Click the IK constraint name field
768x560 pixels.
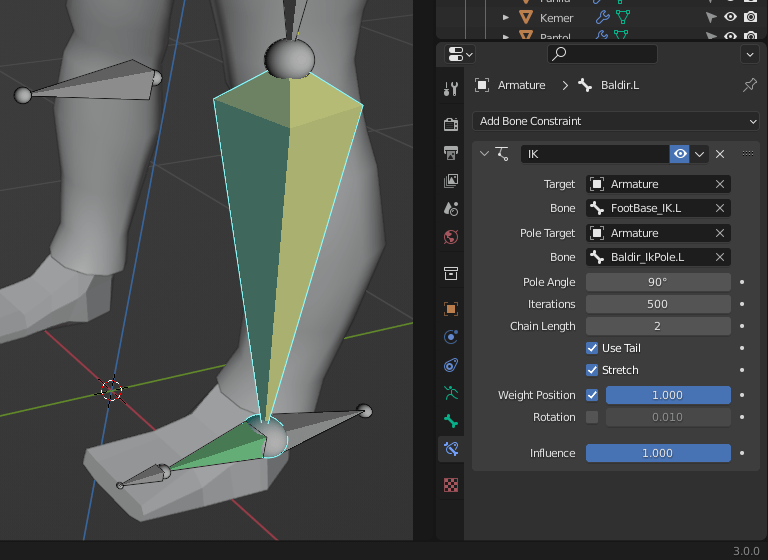[595, 154]
